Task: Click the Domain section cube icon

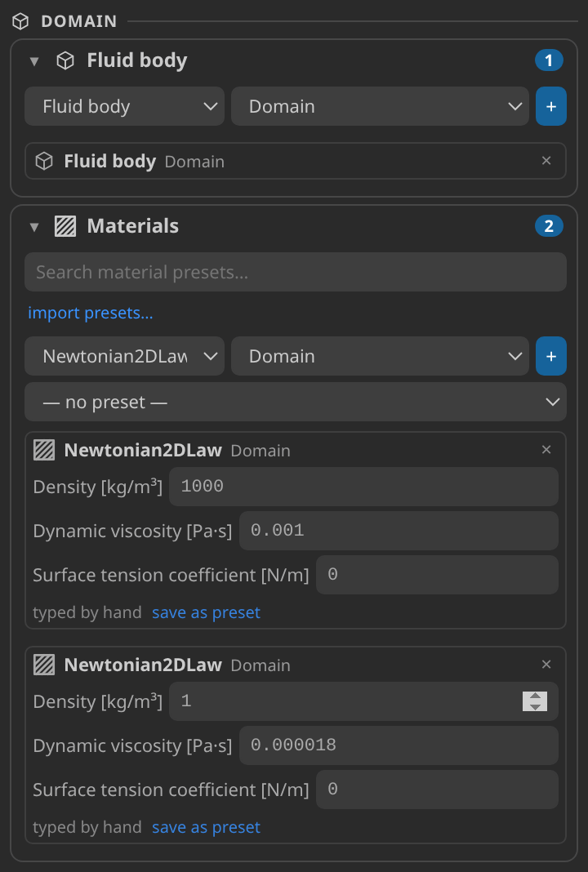Action: click(x=20, y=21)
